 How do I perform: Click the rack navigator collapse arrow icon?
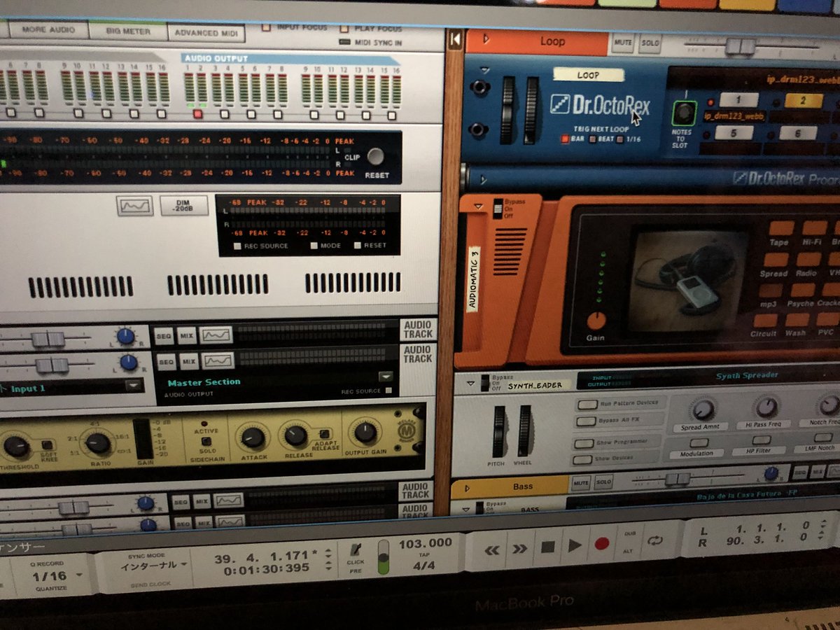point(455,40)
